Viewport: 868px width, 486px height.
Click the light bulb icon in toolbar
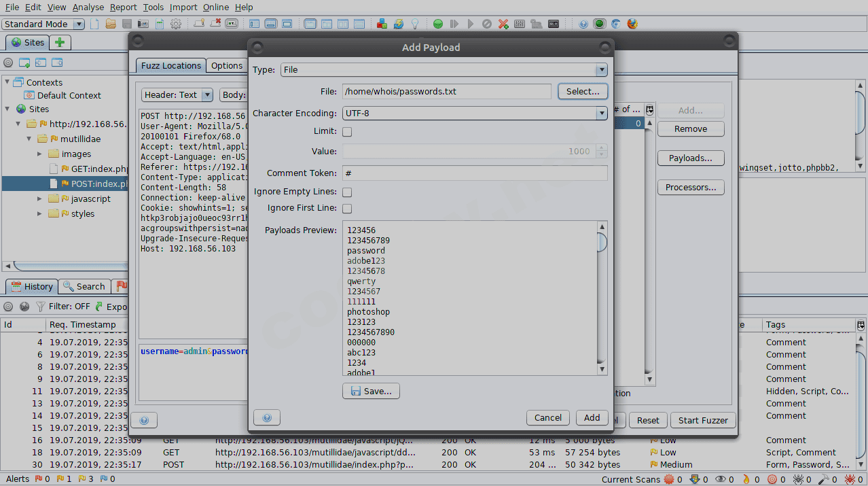tap(414, 24)
